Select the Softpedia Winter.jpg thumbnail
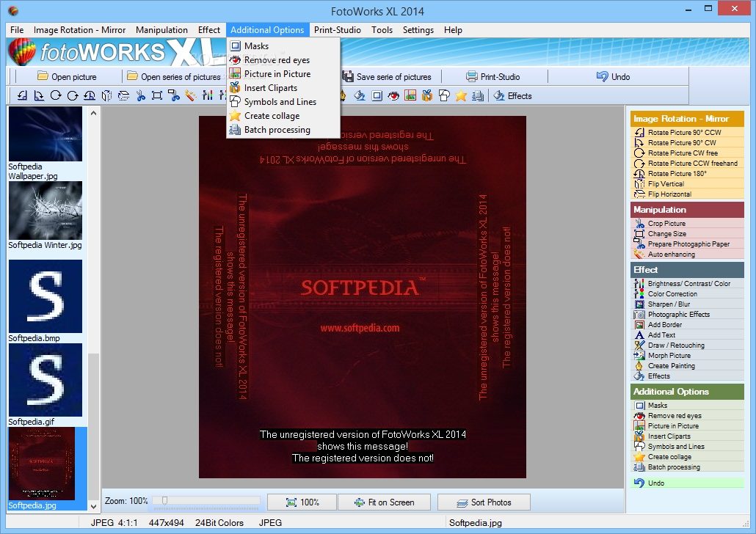The image size is (756, 534). (46, 211)
